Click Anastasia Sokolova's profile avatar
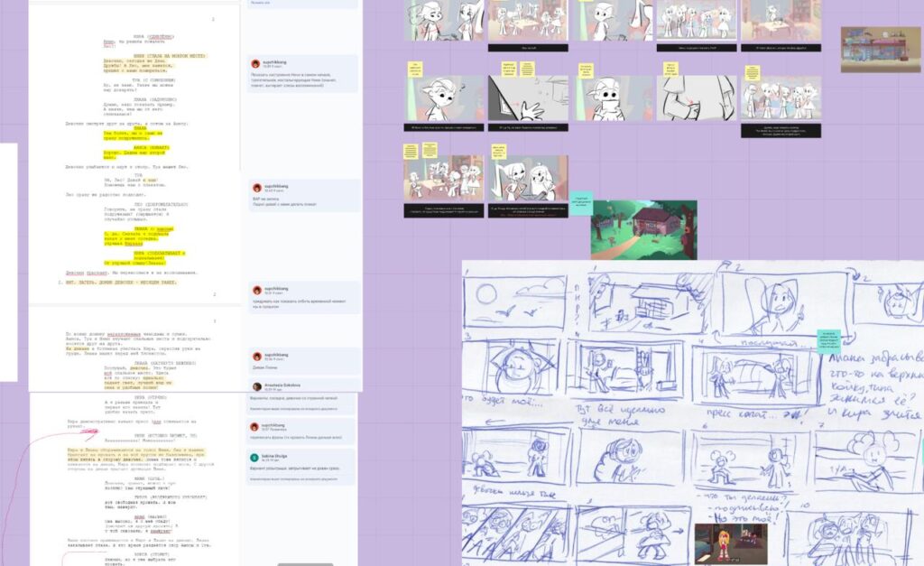Viewport: 924px width, 566px height. 257,386
